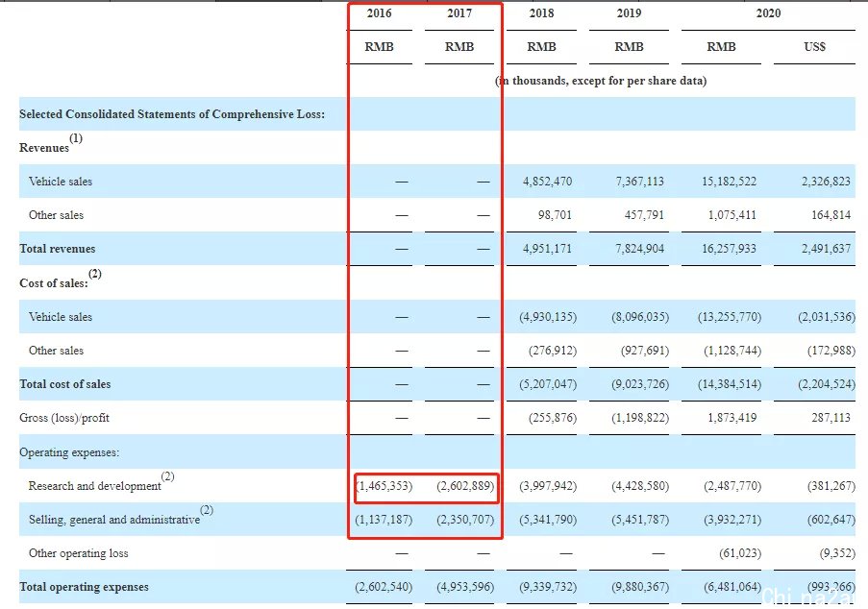Click cost value (8,096,035)
868x609 pixels.
(x=640, y=317)
